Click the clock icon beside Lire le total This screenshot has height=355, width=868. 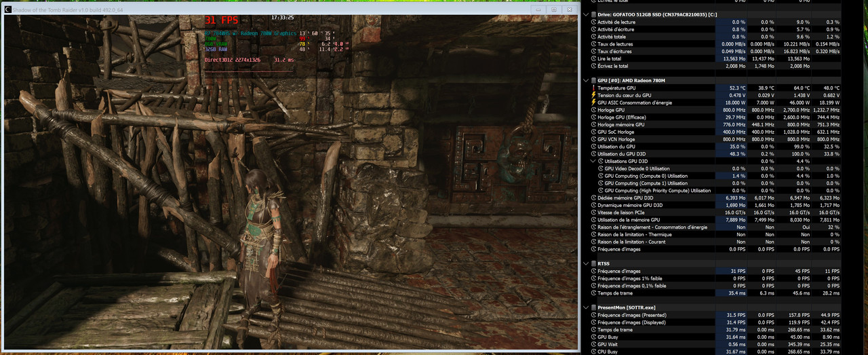(x=594, y=59)
